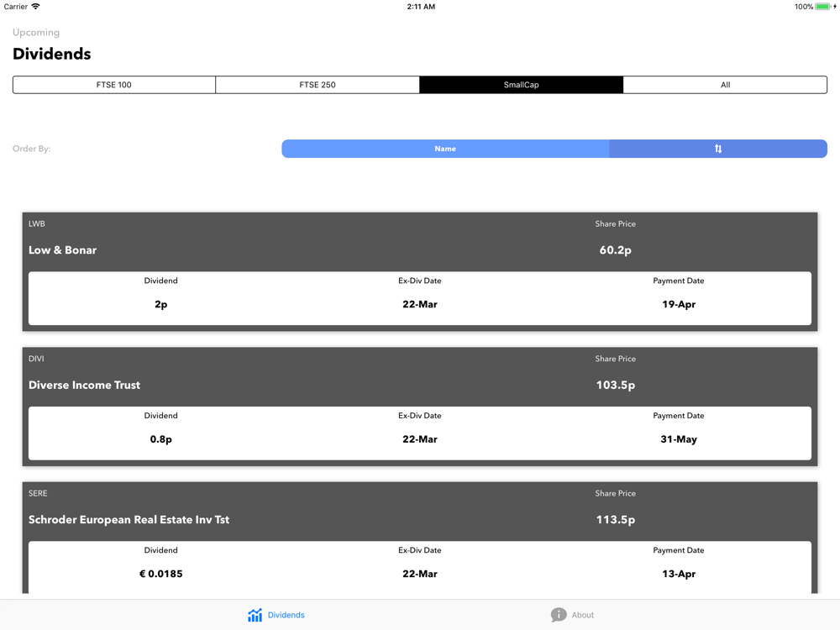This screenshot has width=840, height=630.
Task: Select the 0.8p dividend value
Action: 160,439
